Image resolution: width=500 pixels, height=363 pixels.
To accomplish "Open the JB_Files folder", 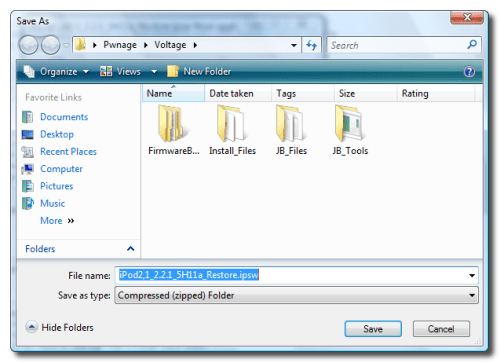I will pos(291,130).
